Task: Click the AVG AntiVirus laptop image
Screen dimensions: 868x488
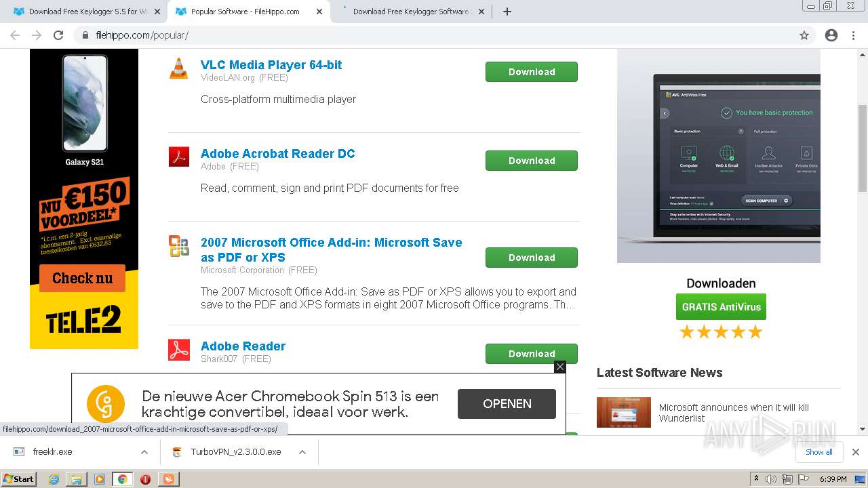Action: click(719, 157)
